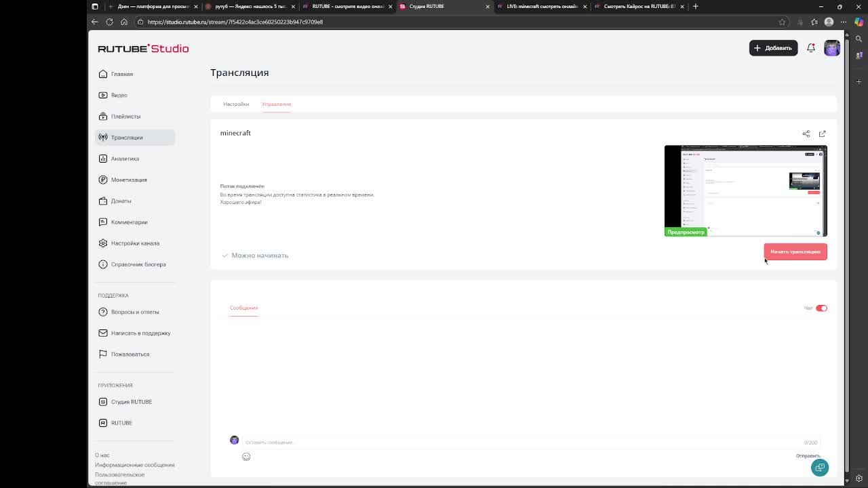Click the Добавить button
868x488 pixels.
click(x=773, y=48)
